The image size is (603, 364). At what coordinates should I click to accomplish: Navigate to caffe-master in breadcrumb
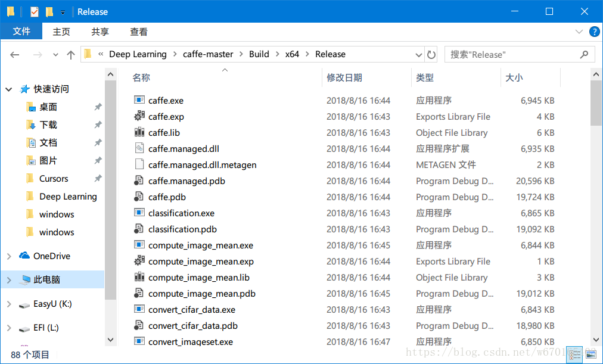(208, 54)
